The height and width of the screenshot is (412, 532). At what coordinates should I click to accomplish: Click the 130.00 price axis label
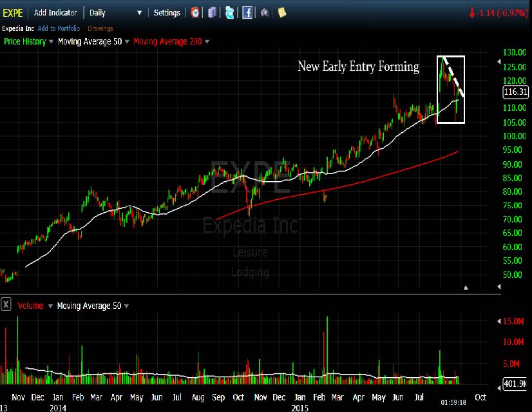515,52
